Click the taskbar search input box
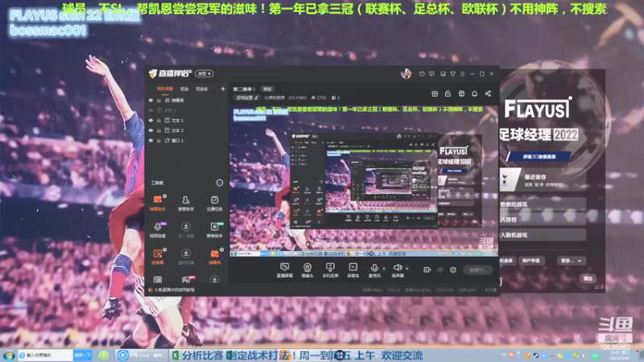The image size is (644, 362). coord(45,355)
